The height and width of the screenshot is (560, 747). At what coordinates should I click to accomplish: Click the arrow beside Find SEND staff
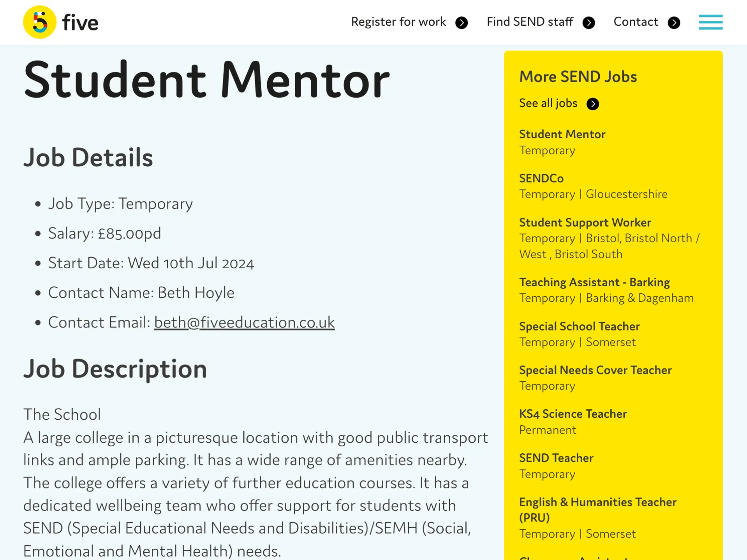[588, 23]
